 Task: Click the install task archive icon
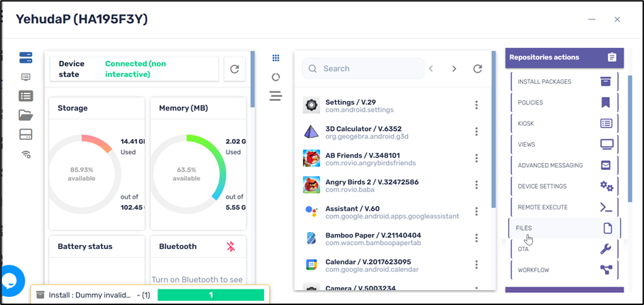click(40, 295)
